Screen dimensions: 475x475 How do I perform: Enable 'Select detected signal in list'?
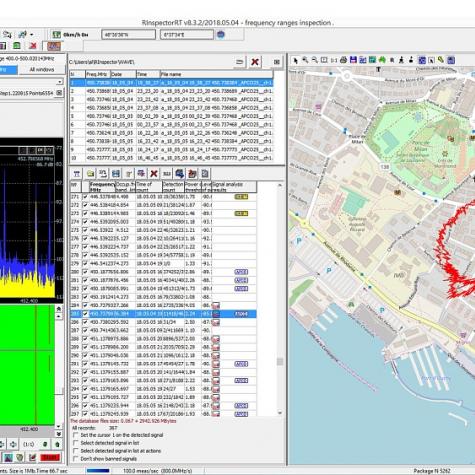76,443
